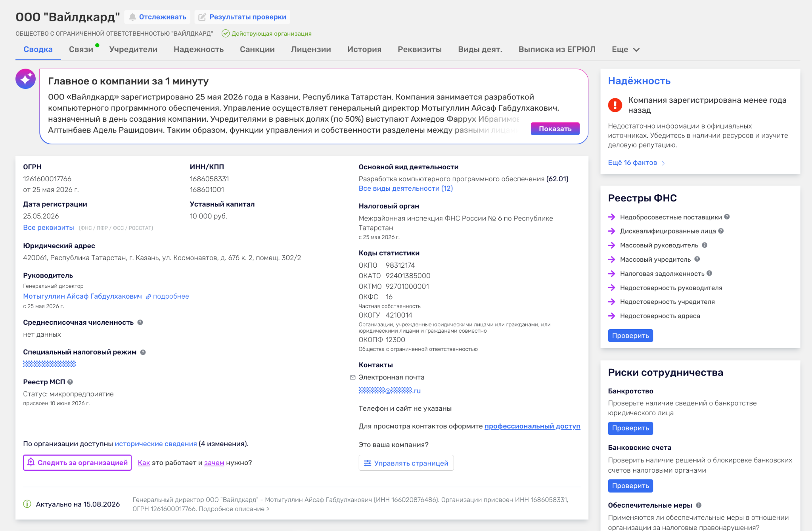
Task: Click the INN number 1686058331
Action: 209,179
